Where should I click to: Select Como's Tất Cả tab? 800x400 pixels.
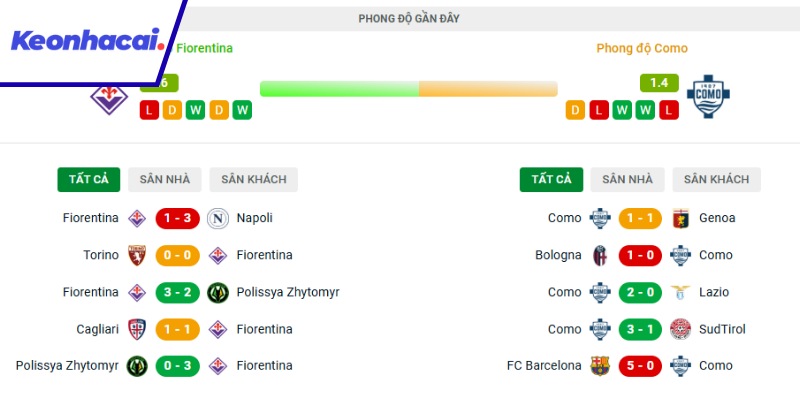click(x=551, y=180)
